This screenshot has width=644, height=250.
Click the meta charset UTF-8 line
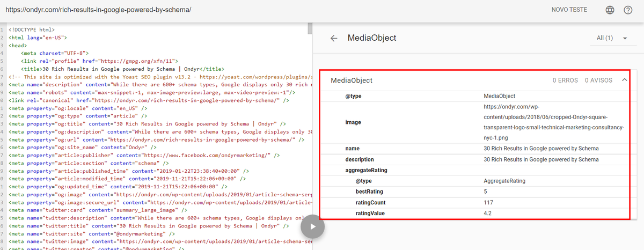54,53
